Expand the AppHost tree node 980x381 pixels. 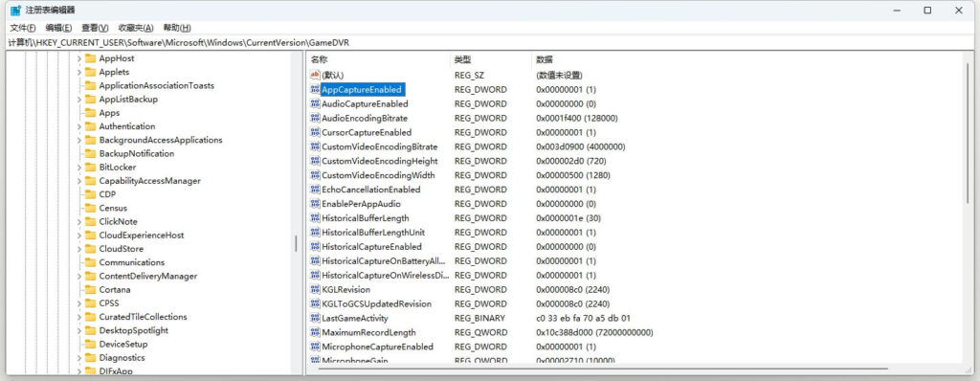79,58
